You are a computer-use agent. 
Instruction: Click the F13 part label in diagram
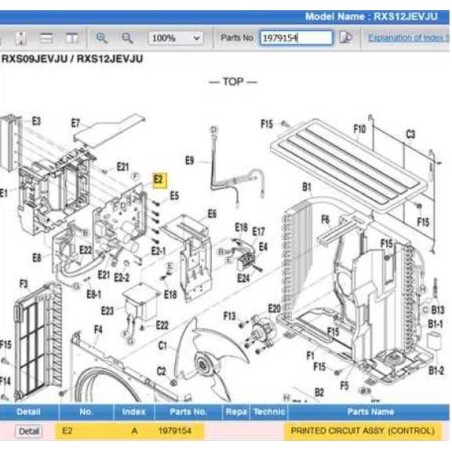click(229, 315)
